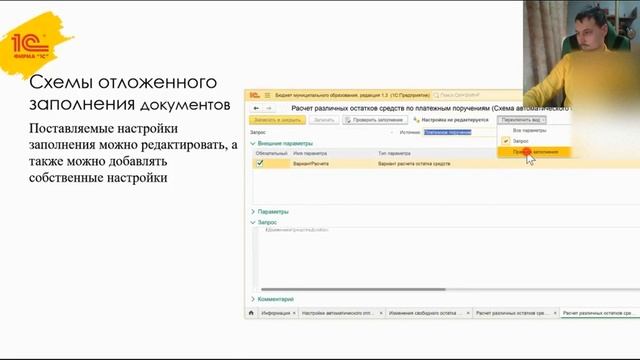
Task: Collapse the 'Запрос' section
Action: coord(264,222)
